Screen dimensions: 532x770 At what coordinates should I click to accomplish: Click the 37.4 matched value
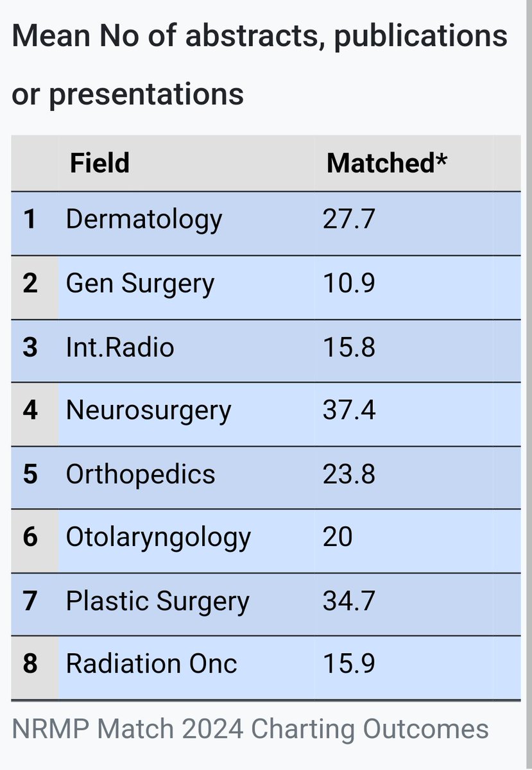[348, 411]
